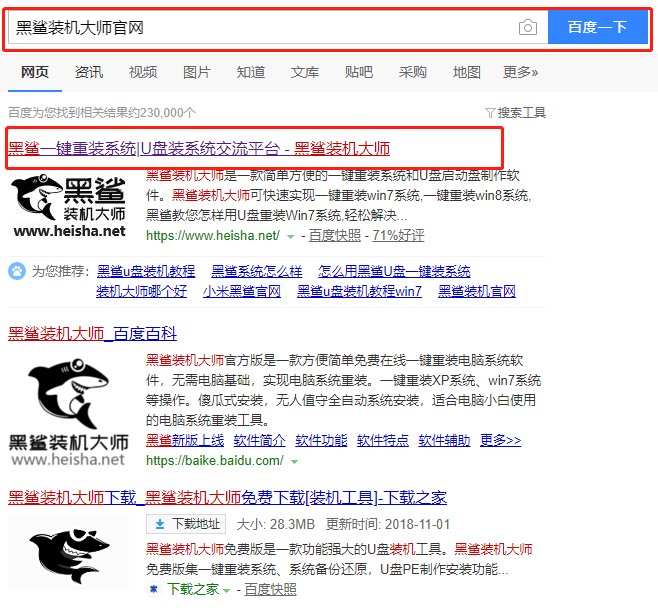Viewport: 658px width, 611px height.
Task: Open the 图片 tab
Action: (197, 72)
